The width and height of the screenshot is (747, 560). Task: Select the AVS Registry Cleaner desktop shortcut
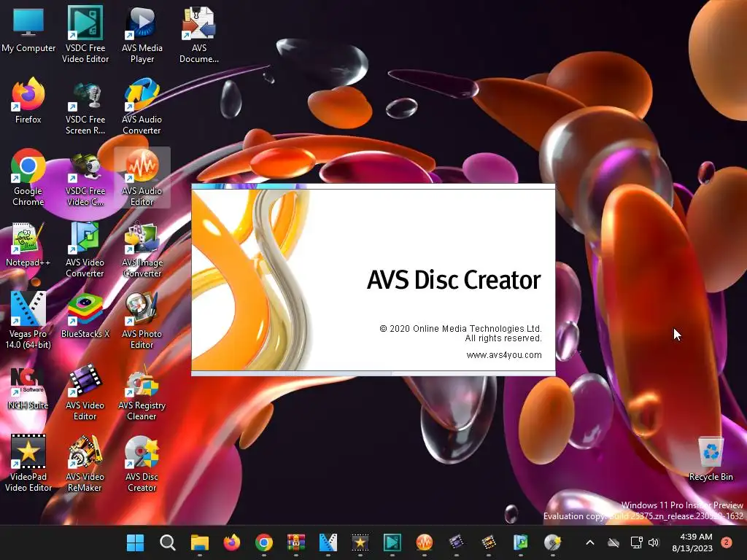[142, 392]
